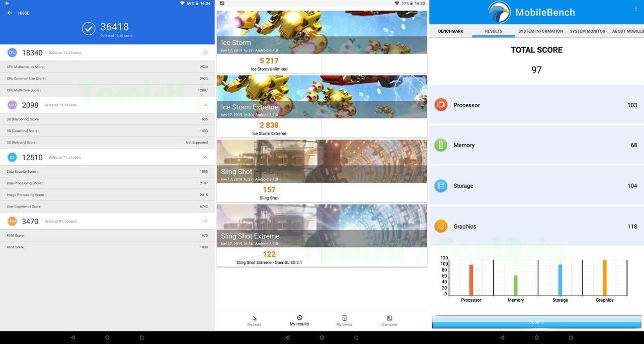Collapse the GPU 2098 section
Image resolution: width=644 pixels, height=344 pixels.
click(x=205, y=105)
